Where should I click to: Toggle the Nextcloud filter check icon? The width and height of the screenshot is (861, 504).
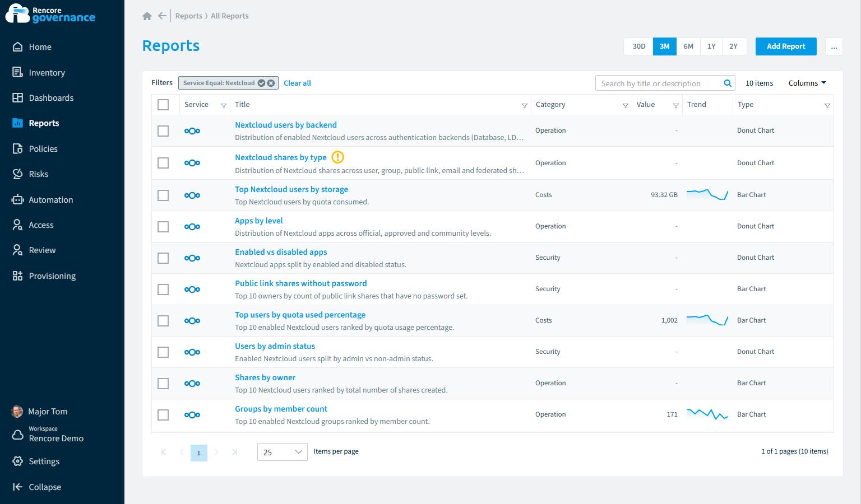click(261, 83)
